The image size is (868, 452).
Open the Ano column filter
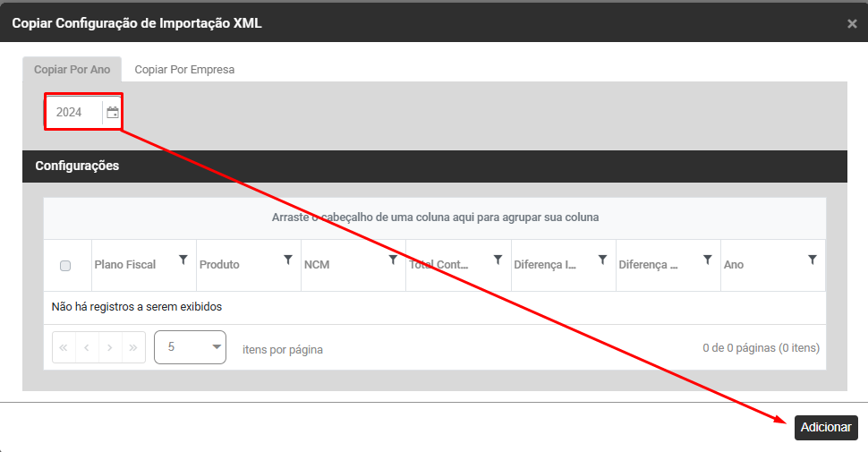pyautogui.click(x=813, y=260)
